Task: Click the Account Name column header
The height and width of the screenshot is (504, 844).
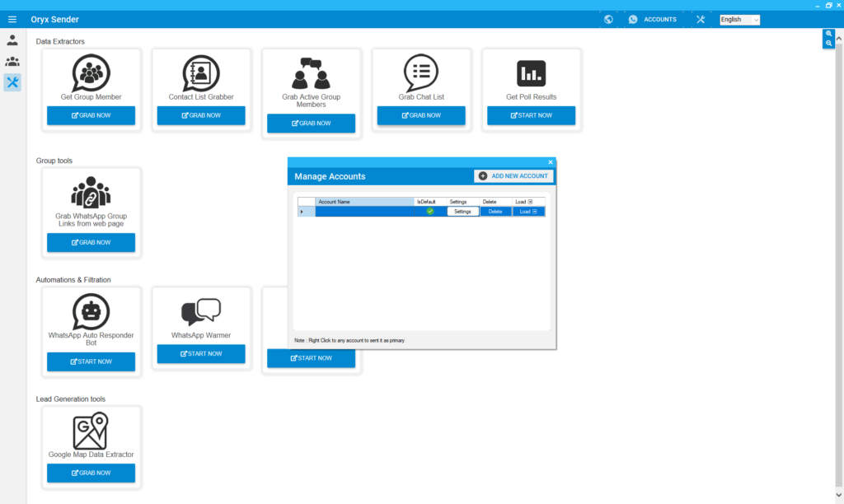Action: coord(365,202)
